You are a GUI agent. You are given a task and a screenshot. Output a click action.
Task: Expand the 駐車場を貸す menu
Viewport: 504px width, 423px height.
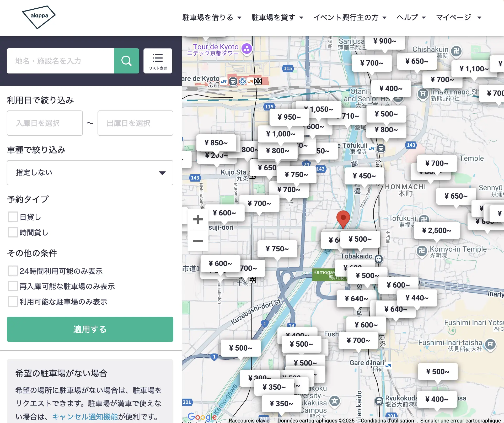tap(277, 17)
